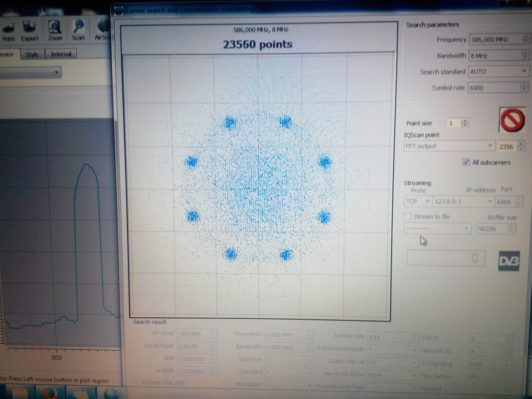Click the Symbol rate spinner arrows
The height and width of the screenshot is (399, 532).
click(x=524, y=88)
